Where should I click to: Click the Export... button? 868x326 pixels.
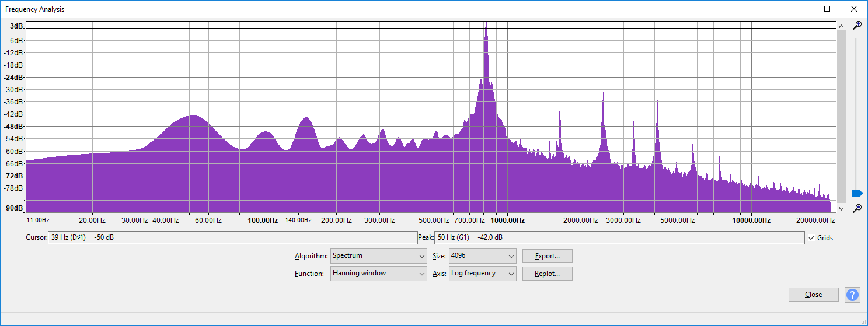(548, 256)
